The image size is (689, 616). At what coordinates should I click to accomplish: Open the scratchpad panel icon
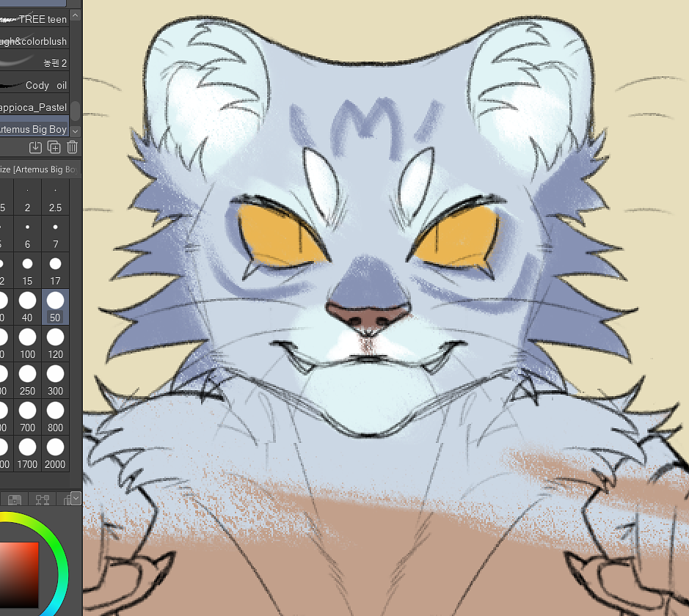pos(68,499)
